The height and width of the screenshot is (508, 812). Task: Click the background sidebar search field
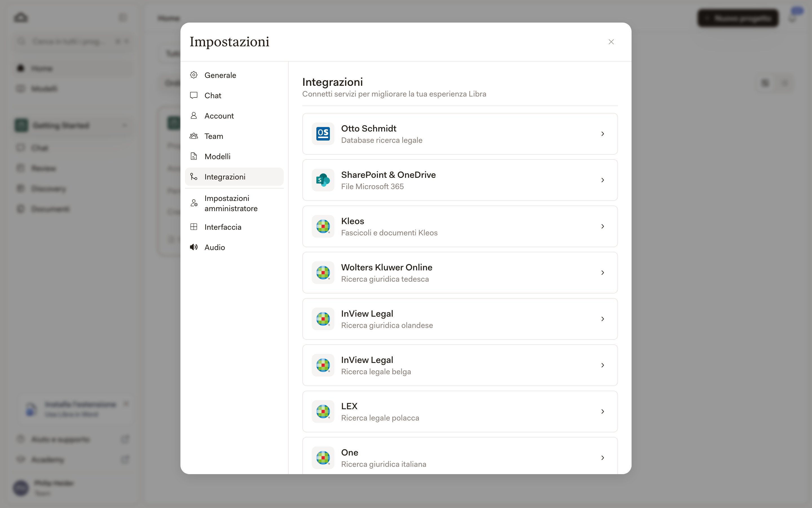click(73, 42)
